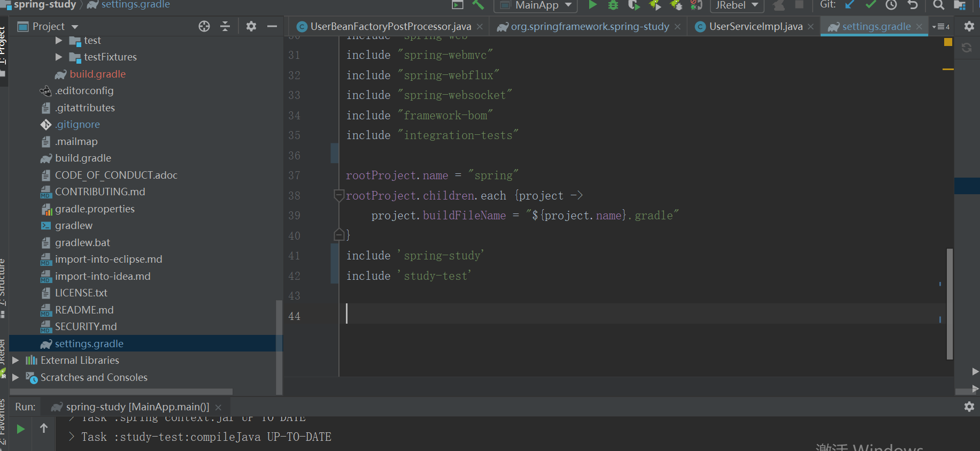Click the attach debugger to process icon
The width and height of the screenshot is (980, 451).
pos(696,5)
